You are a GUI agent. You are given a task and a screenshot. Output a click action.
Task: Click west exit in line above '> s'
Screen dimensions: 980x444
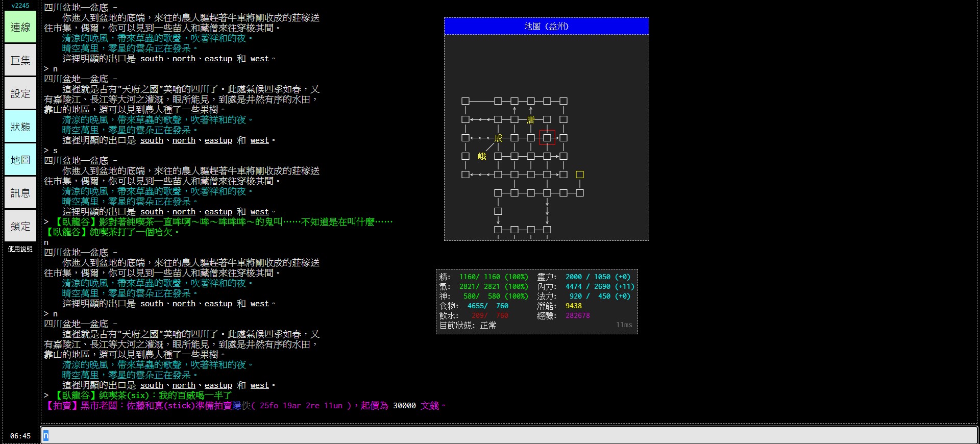259,140
